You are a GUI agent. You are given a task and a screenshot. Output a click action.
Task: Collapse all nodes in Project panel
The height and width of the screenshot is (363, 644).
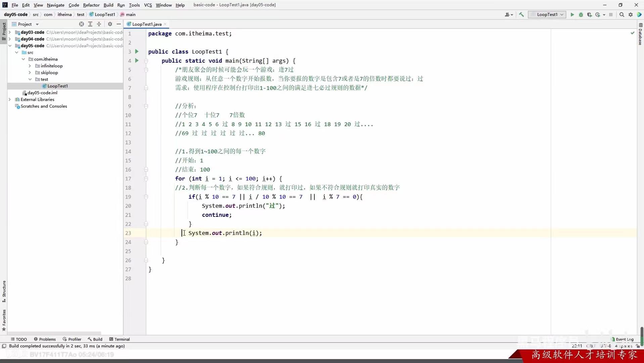[99, 24]
